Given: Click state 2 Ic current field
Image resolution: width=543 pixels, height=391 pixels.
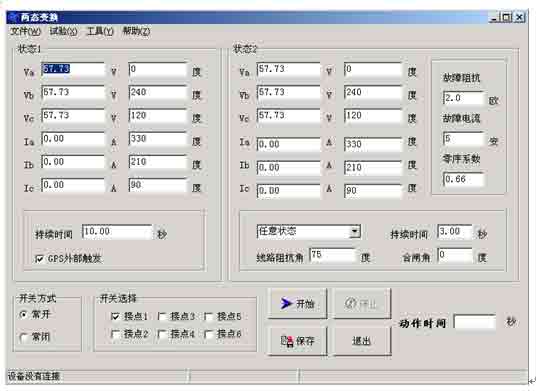Looking at the screenshot, I should click(288, 191).
